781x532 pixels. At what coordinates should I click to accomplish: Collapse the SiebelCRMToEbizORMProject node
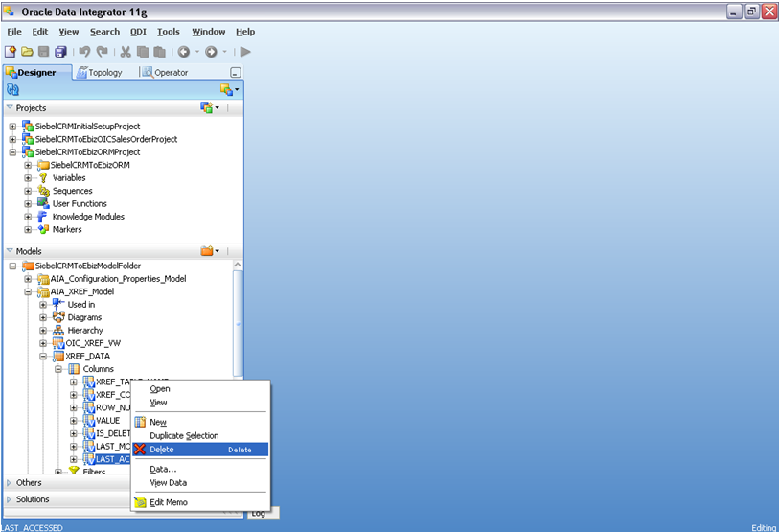click(12, 152)
